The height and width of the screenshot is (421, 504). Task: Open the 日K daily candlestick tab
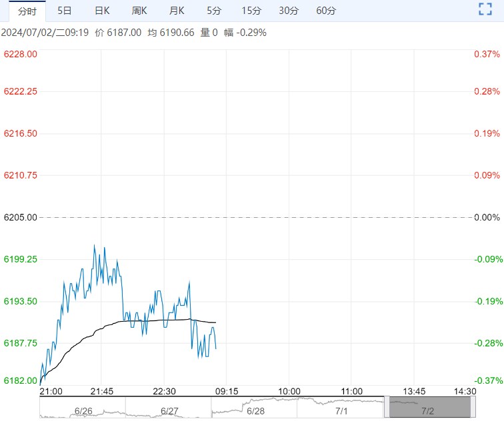tap(102, 11)
